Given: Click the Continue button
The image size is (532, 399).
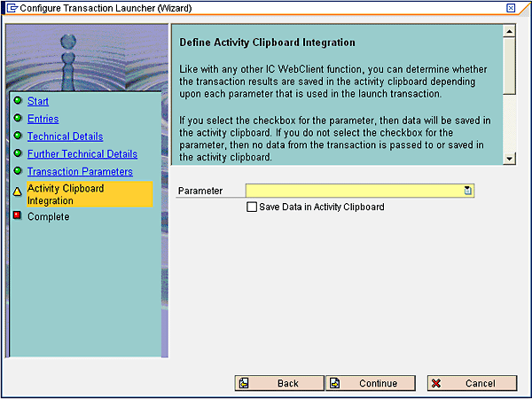Looking at the screenshot, I should coord(371,383).
